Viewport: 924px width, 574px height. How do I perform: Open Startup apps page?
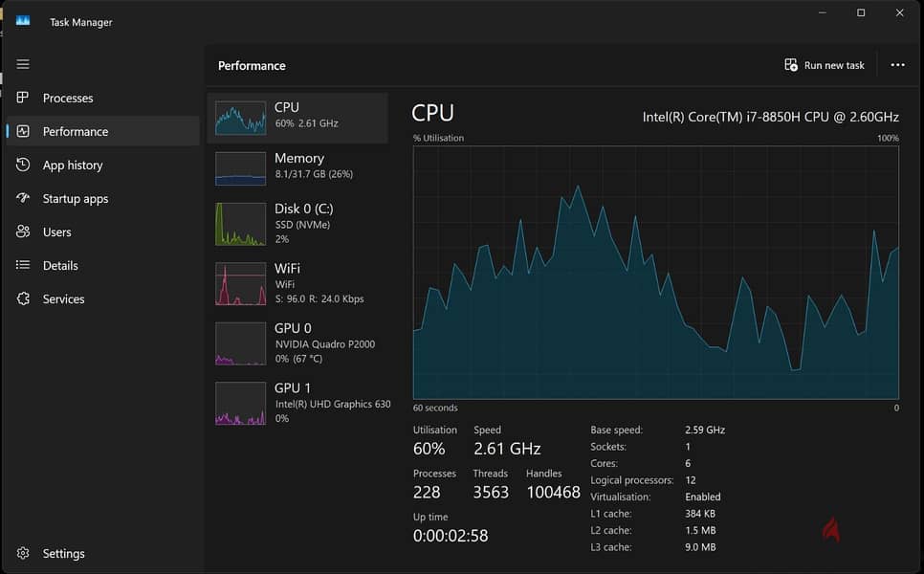point(103,199)
